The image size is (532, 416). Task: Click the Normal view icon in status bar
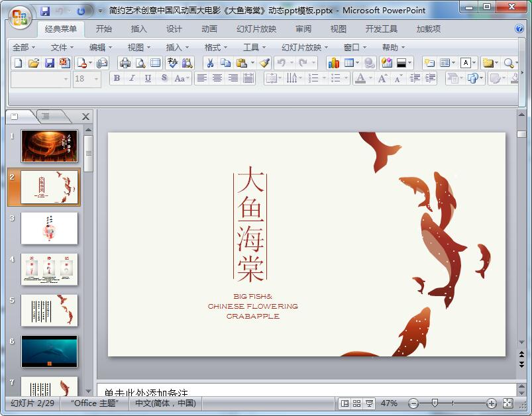pyautogui.click(x=345, y=403)
